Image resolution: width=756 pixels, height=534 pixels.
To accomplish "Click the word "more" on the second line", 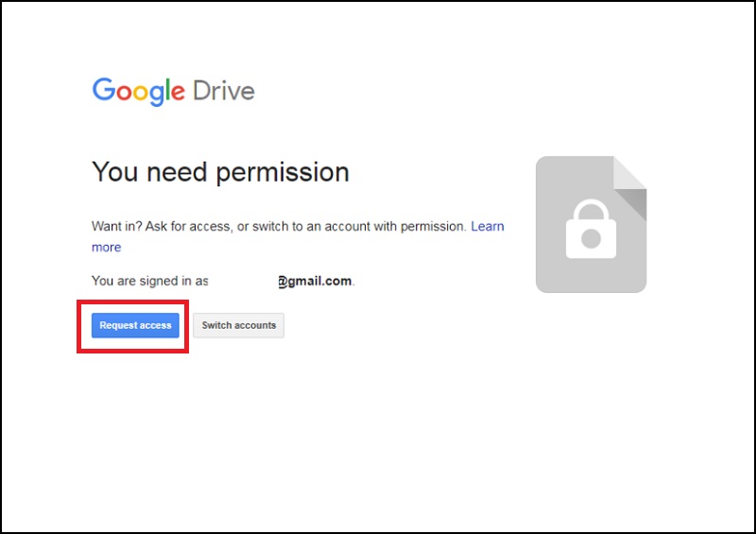I will point(106,248).
